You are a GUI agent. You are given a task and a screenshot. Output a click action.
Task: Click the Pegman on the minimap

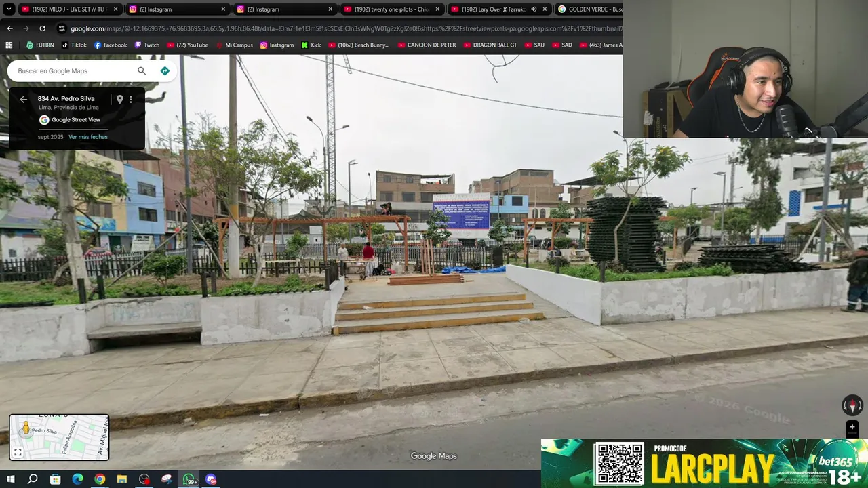coord(26,428)
